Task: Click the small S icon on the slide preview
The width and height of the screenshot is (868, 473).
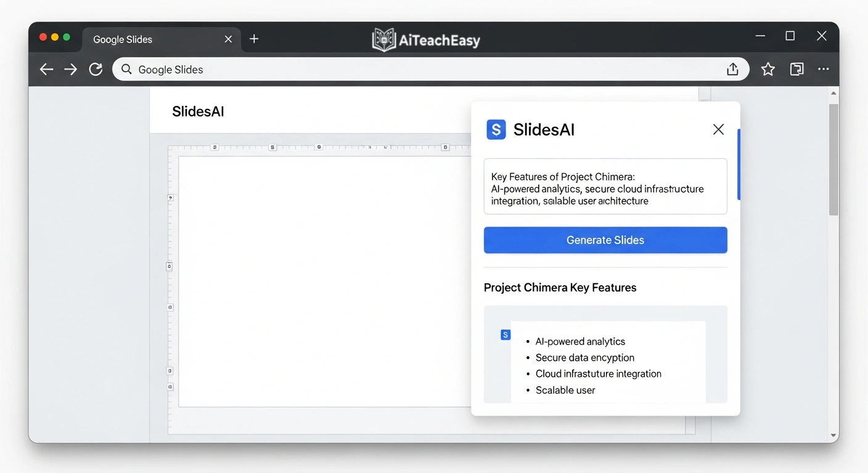Action: [x=506, y=334]
